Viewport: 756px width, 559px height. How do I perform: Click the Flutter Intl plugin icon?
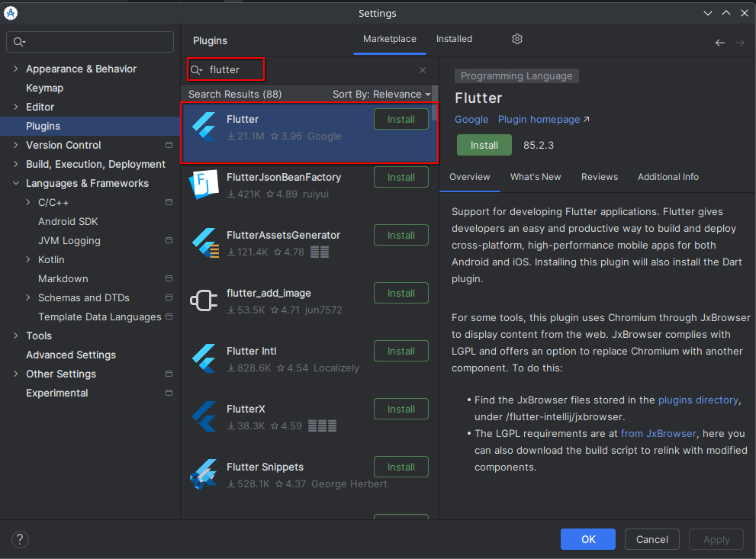coord(204,358)
